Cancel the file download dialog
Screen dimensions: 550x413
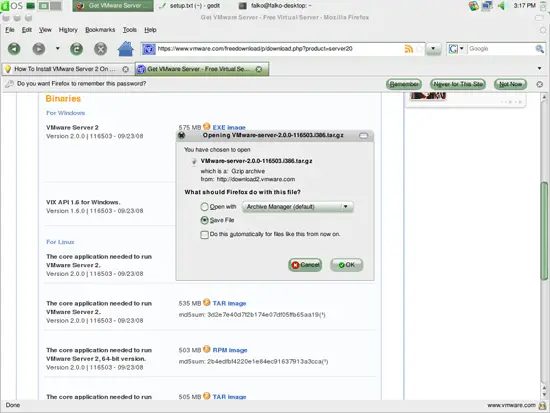[305, 265]
